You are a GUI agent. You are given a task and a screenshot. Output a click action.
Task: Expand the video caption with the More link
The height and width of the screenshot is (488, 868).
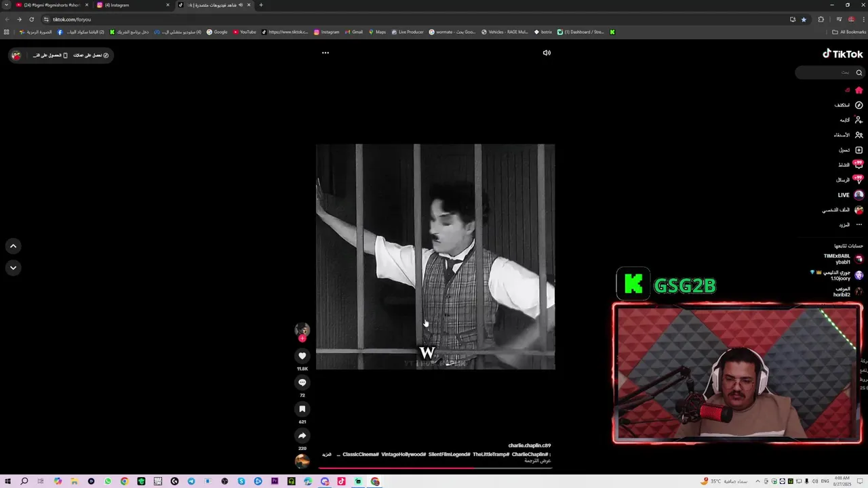327,455
